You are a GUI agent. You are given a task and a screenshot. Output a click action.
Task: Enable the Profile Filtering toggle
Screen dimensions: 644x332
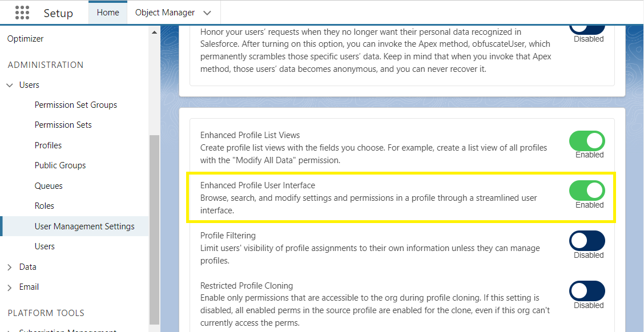click(x=587, y=241)
